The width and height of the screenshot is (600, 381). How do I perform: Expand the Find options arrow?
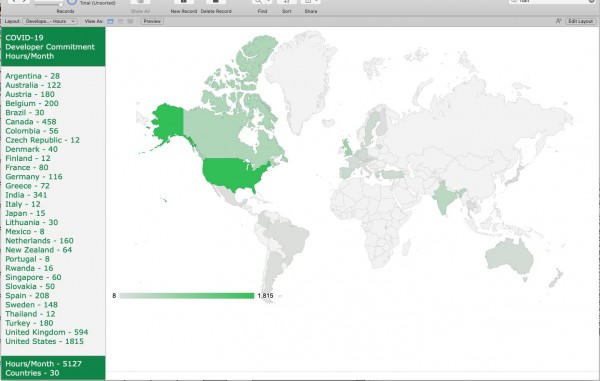click(x=269, y=2)
